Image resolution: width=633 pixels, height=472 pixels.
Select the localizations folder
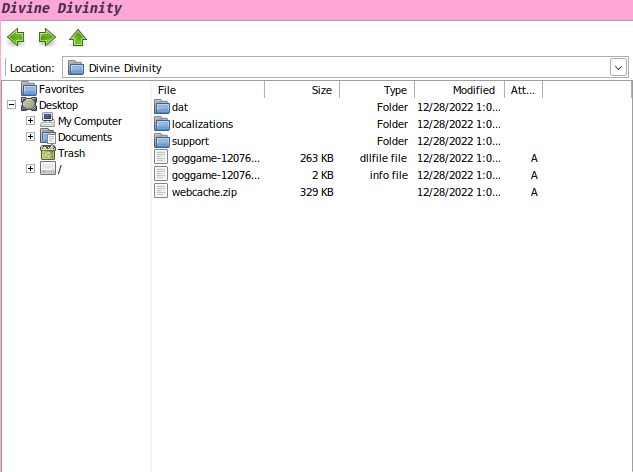[202, 124]
